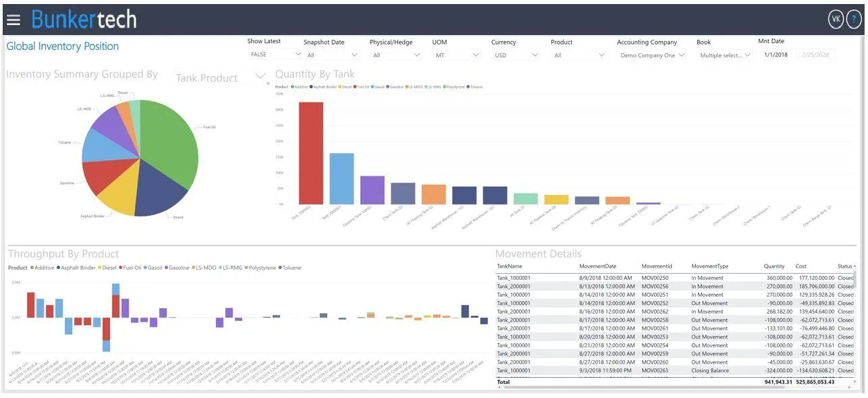Click Asphalt Binder legend entry in Throughput chart

tap(78, 268)
